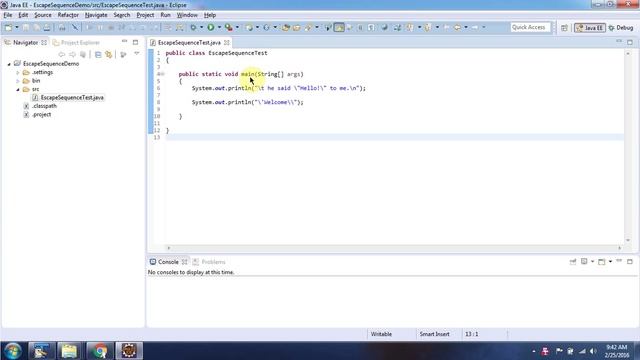The image size is (640, 360).
Task: Open the Project menu
Action: [x=145, y=15]
